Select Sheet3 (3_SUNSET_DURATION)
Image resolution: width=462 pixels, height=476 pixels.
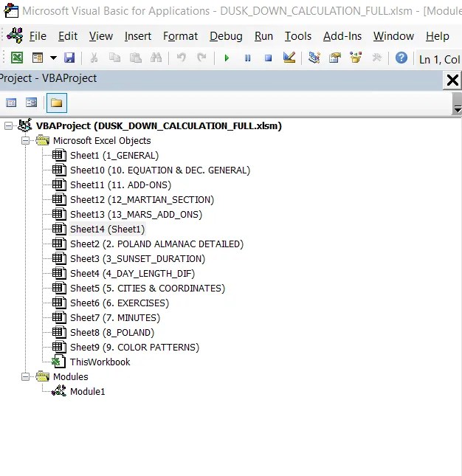pyautogui.click(x=137, y=259)
